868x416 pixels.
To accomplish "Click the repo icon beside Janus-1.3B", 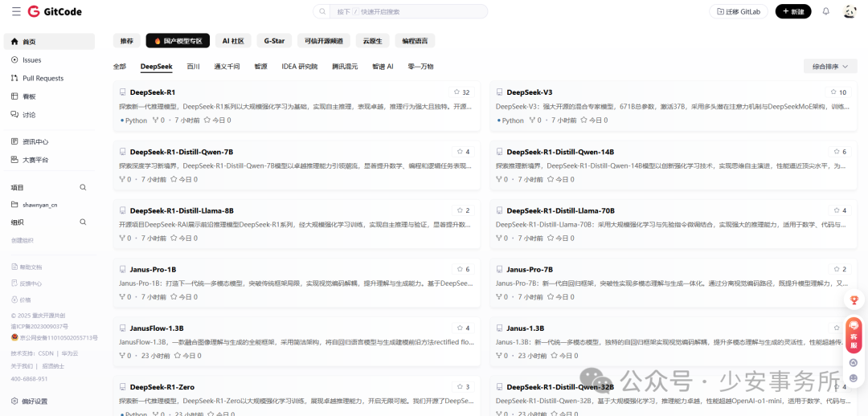I will pyautogui.click(x=499, y=328).
